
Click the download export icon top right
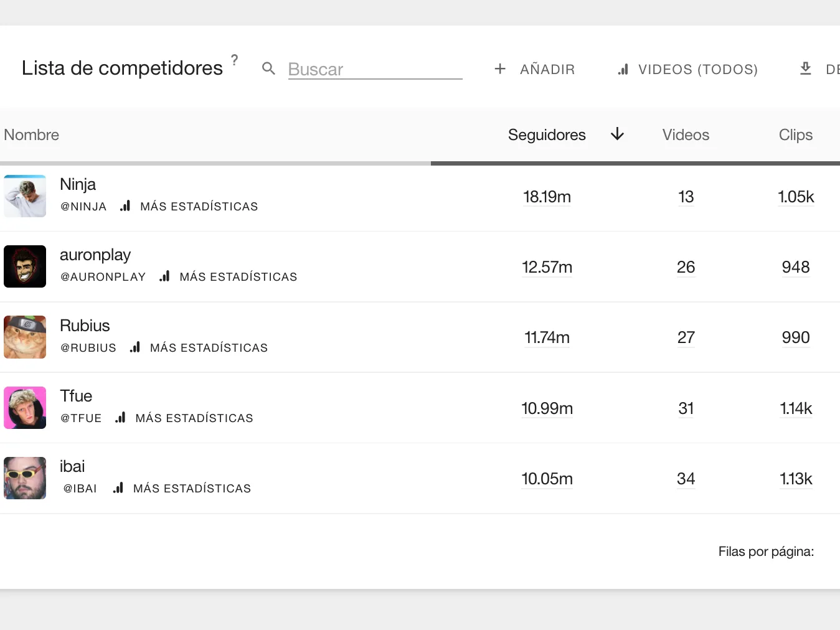(805, 68)
